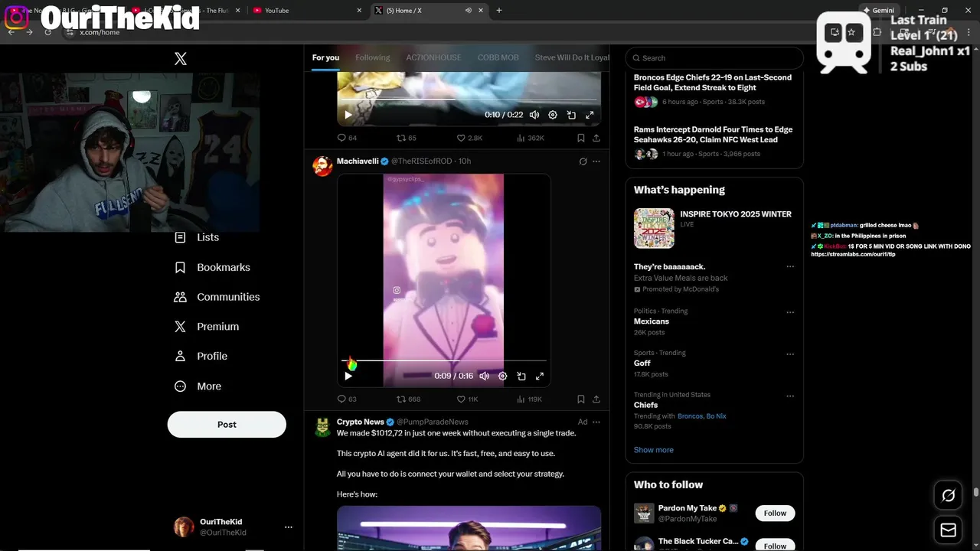
Task: Open account menu dots next to OuriTheKid
Action: [289, 527]
